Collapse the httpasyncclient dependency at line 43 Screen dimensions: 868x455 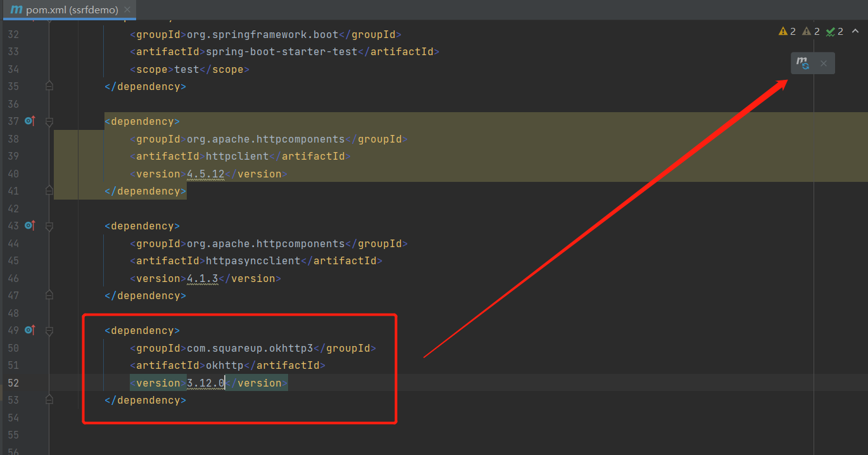(x=49, y=226)
